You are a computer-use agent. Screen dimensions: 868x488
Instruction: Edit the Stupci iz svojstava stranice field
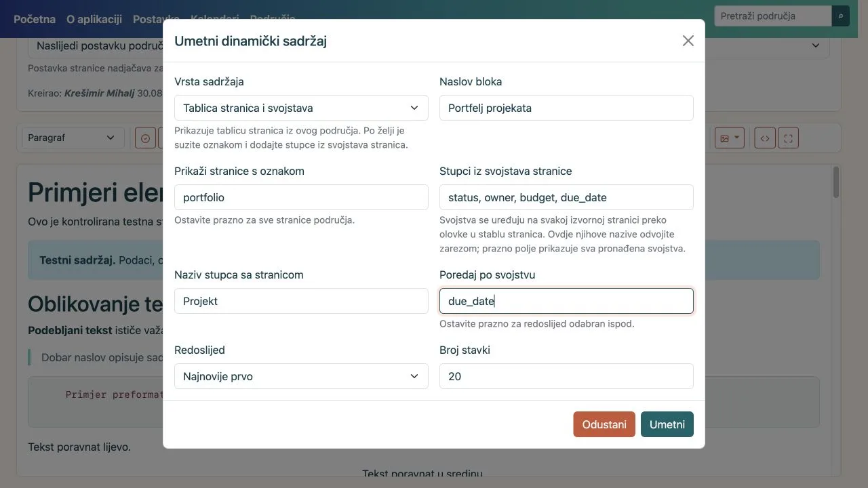pyautogui.click(x=566, y=197)
